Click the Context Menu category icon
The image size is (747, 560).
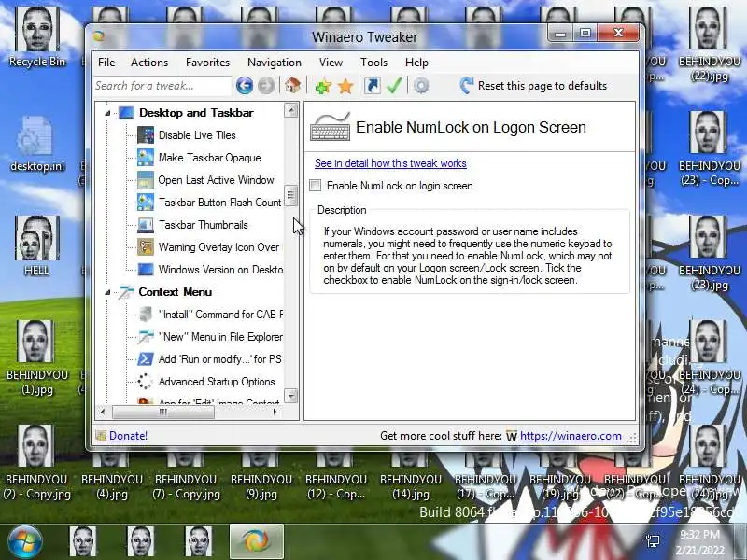click(x=126, y=292)
